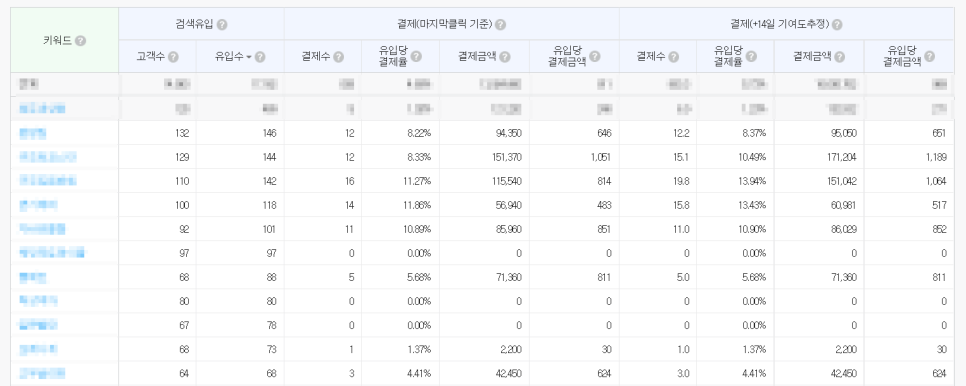Open keyword link in row with 144 visits

47,157
